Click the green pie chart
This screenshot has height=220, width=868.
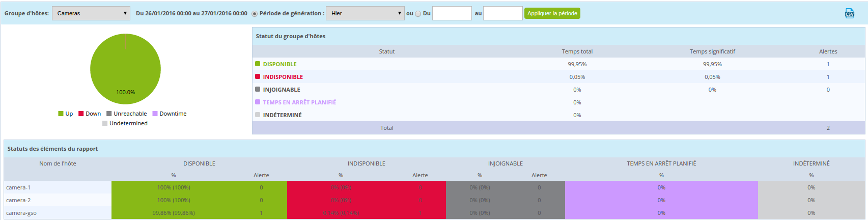tap(125, 69)
